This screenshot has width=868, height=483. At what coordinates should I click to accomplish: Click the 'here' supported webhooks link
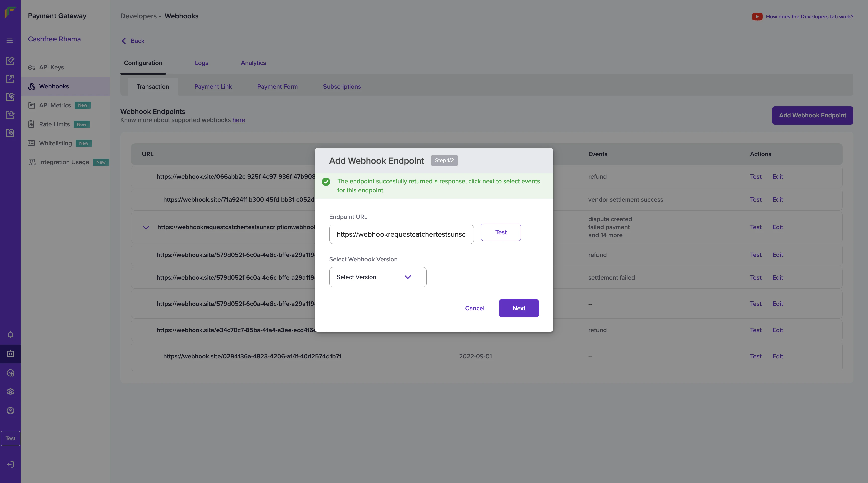pyautogui.click(x=238, y=120)
